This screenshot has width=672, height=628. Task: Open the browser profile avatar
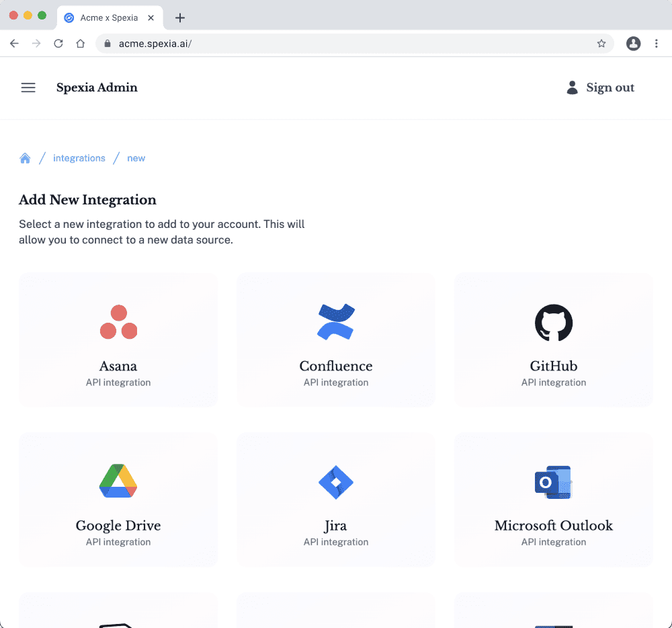coord(634,43)
